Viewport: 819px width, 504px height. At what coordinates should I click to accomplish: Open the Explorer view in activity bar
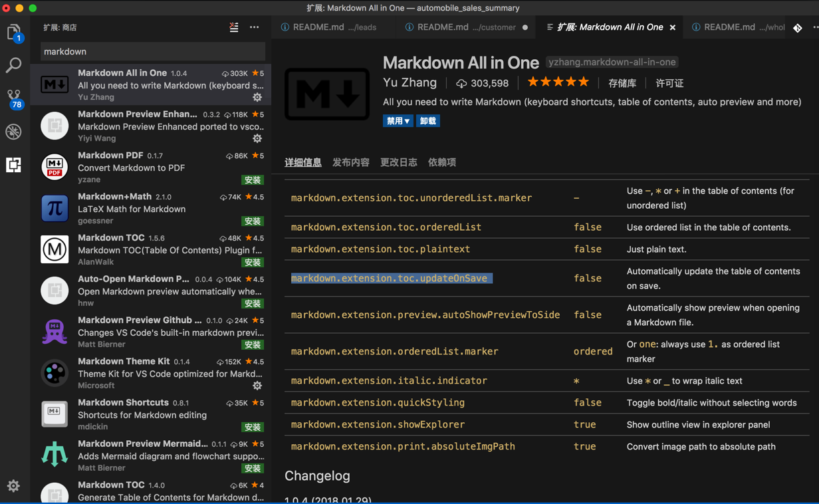(x=14, y=33)
